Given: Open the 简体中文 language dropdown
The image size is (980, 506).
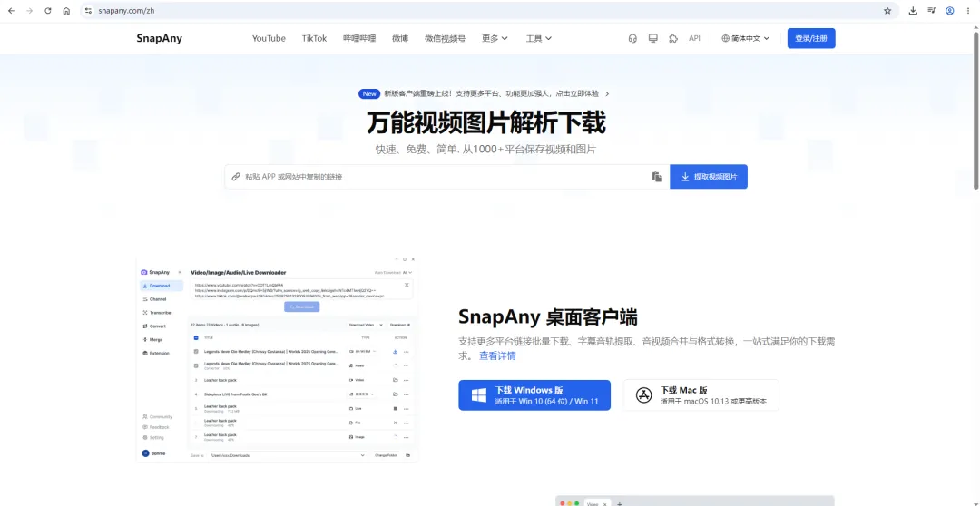Looking at the screenshot, I should (746, 38).
